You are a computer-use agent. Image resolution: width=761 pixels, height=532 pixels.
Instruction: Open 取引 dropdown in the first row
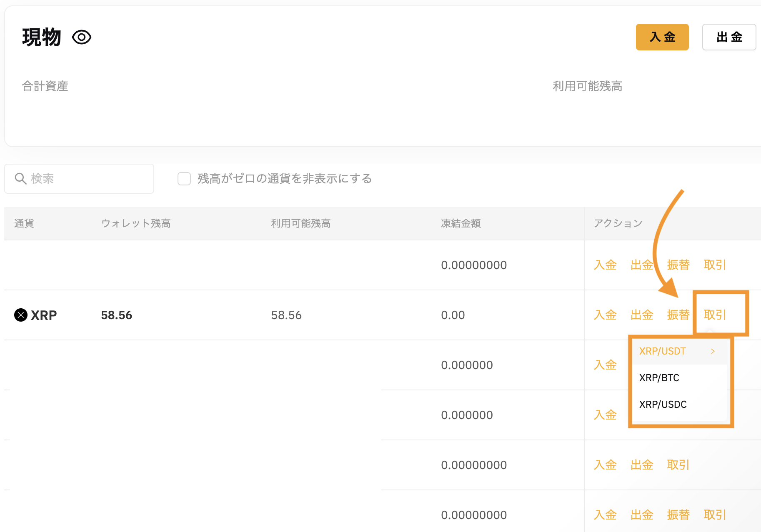click(x=715, y=265)
